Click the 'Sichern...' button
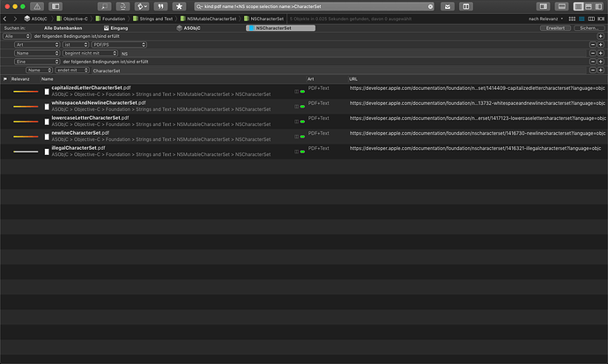 click(589, 28)
